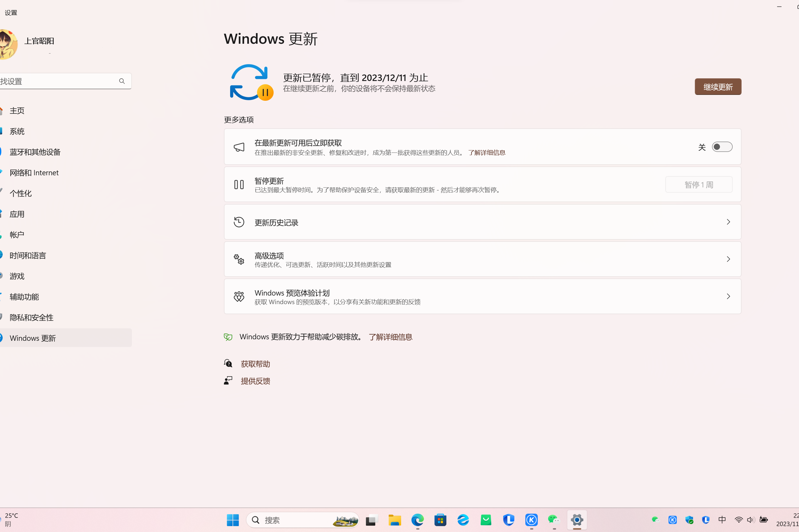The height and width of the screenshot is (532, 799).
Task: Open the Windows Start button
Action: tap(233, 520)
